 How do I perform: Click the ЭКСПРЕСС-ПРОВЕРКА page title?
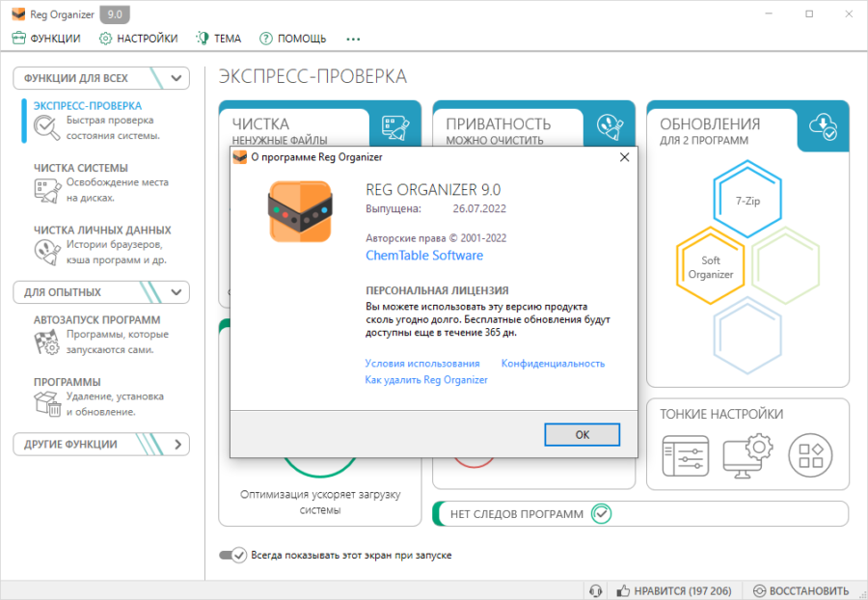point(312,76)
